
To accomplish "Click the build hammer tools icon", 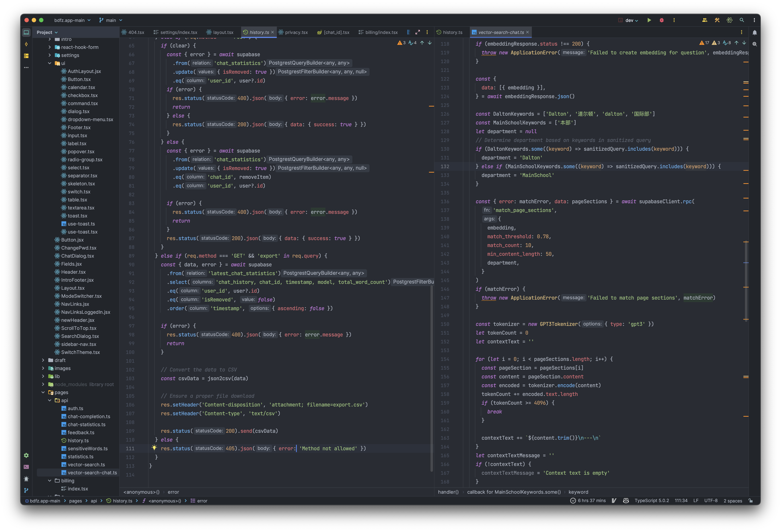I will point(717,20).
